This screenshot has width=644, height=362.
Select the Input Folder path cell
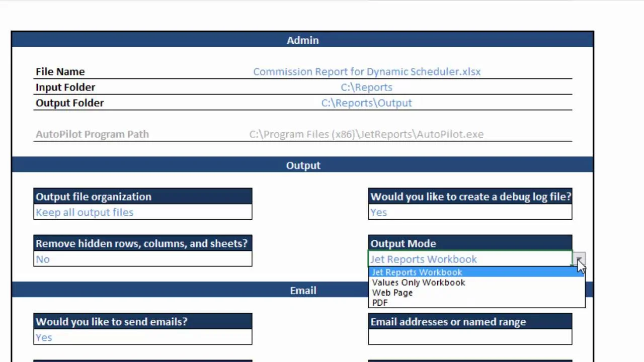pos(366,87)
